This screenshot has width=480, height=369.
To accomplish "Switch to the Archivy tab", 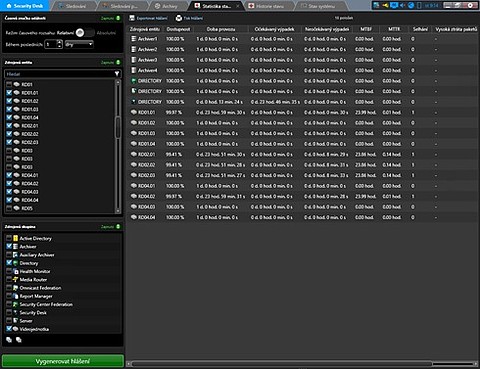I will [x=166, y=6].
